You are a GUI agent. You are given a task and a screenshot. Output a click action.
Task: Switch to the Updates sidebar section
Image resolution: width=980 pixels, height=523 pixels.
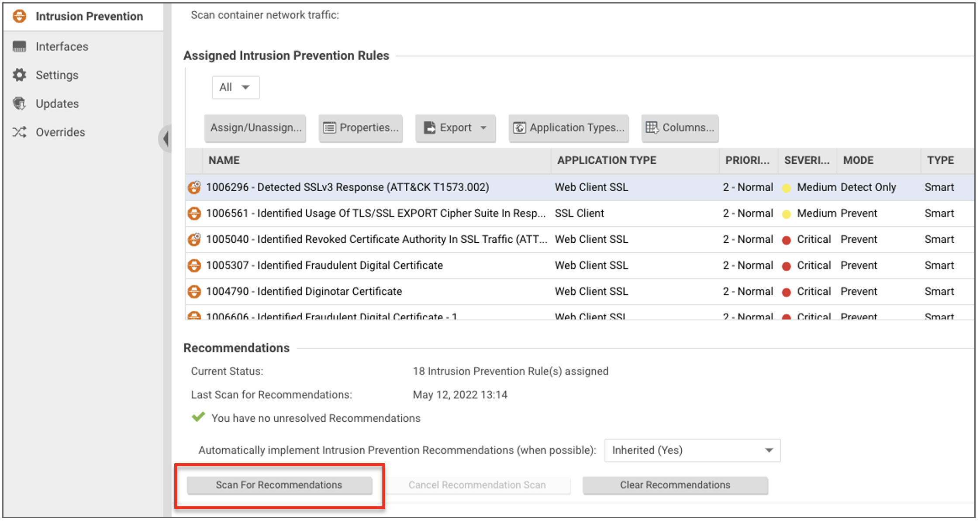pyautogui.click(x=57, y=103)
